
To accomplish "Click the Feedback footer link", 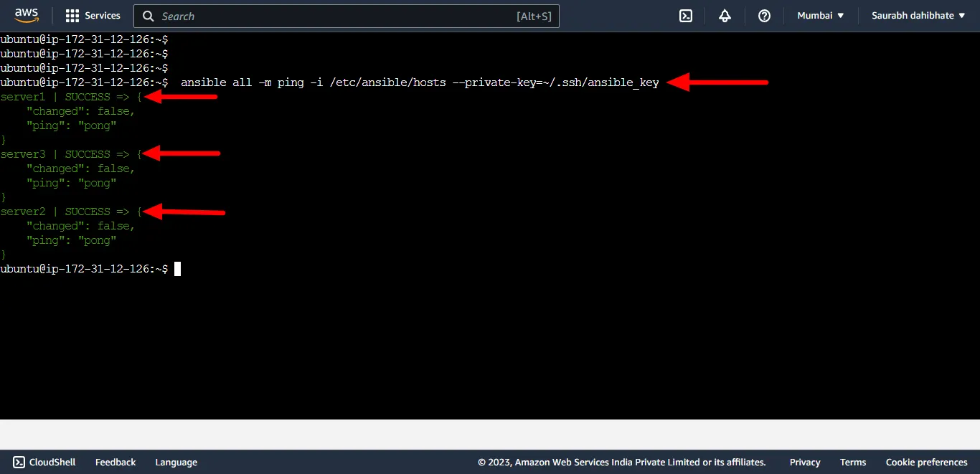I will (116, 463).
